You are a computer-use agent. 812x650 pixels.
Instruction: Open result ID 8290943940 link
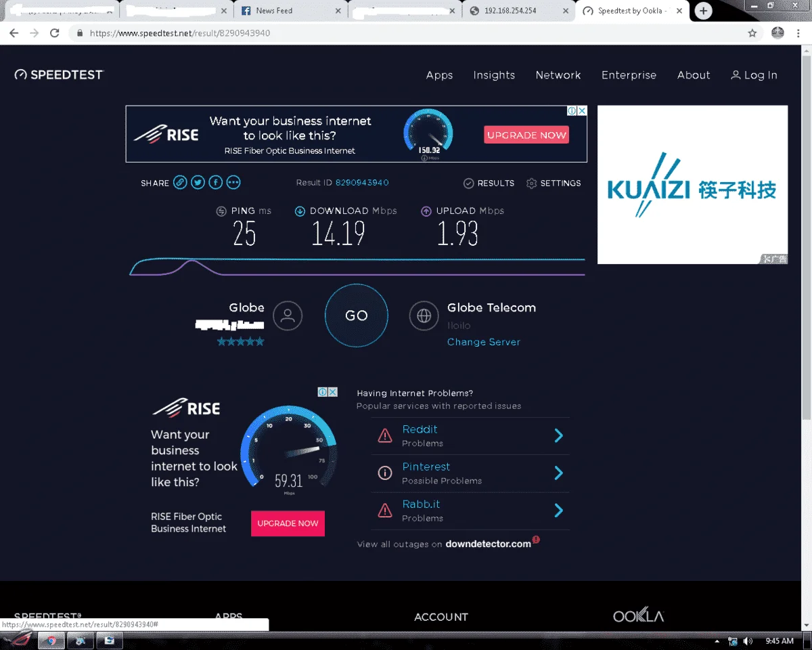(x=362, y=183)
